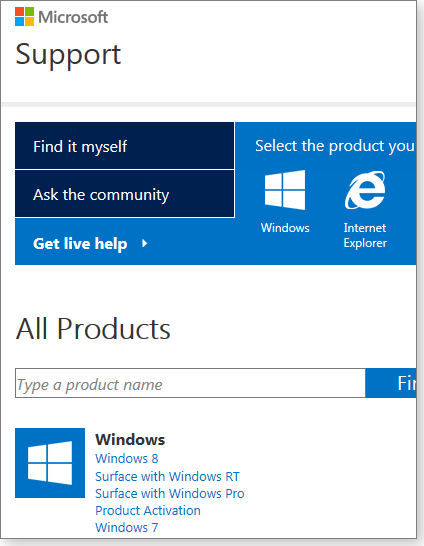Open the Windows 8 link
The width and height of the screenshot is (424, 546).
[127, 458]
